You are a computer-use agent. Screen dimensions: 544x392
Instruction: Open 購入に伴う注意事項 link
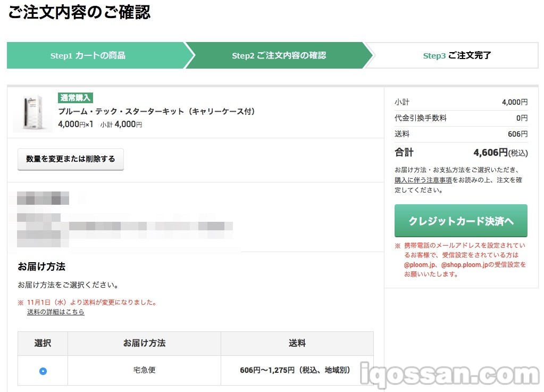click(x=423, y=180)
